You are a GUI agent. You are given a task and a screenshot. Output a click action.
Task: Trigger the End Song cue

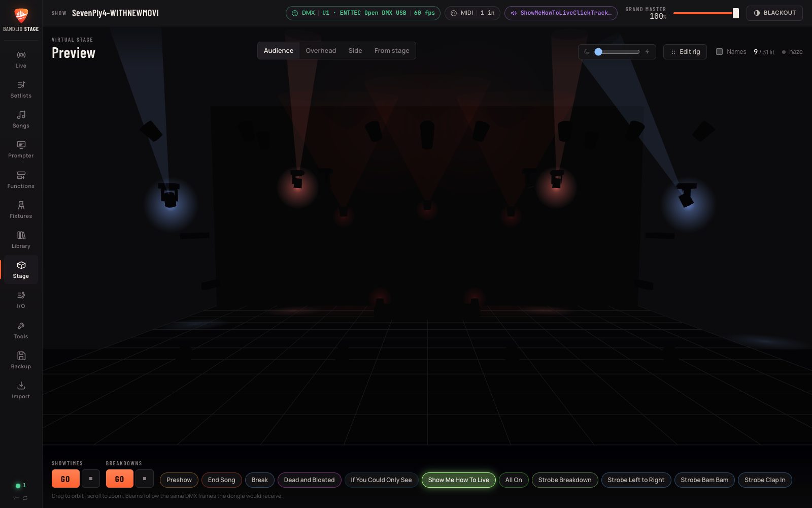click(x=222, y=480)
